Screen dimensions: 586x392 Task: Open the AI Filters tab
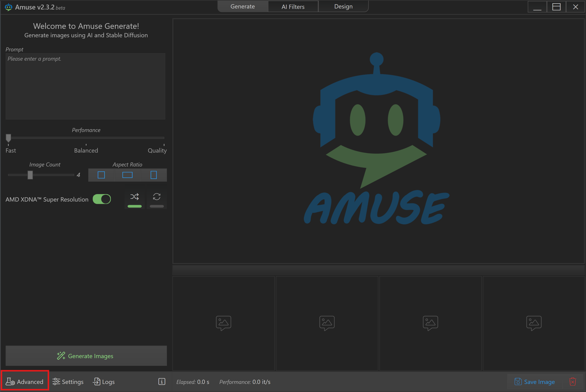[293, 6]
